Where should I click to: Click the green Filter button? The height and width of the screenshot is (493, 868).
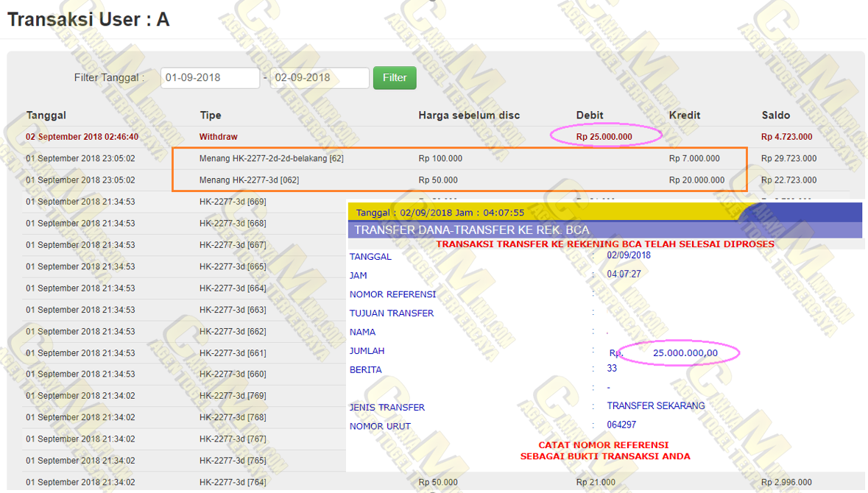395,78
